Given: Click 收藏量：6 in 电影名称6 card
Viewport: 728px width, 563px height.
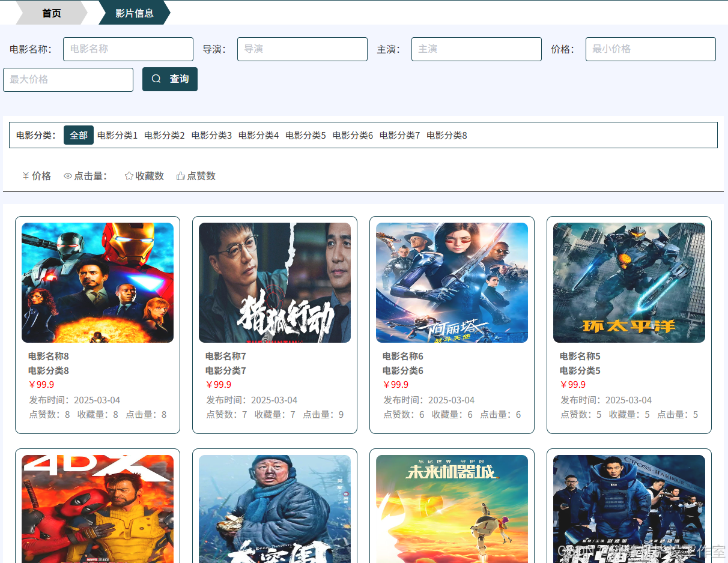Looking at the screenshot, I should tap(452, 415).
